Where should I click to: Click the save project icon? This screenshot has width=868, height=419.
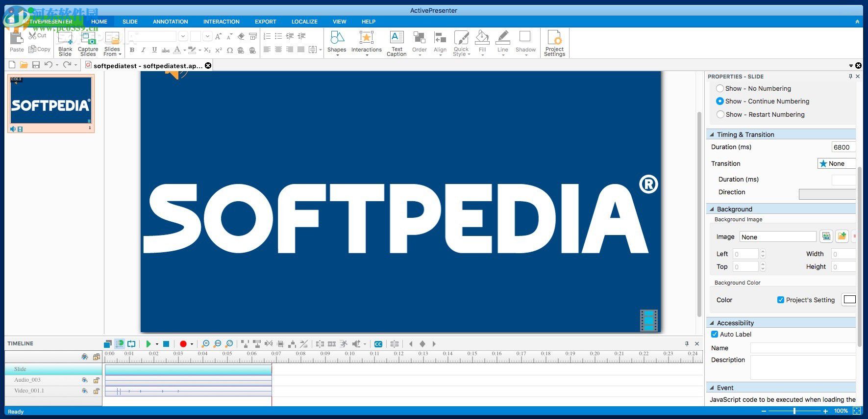pos(36,65)
